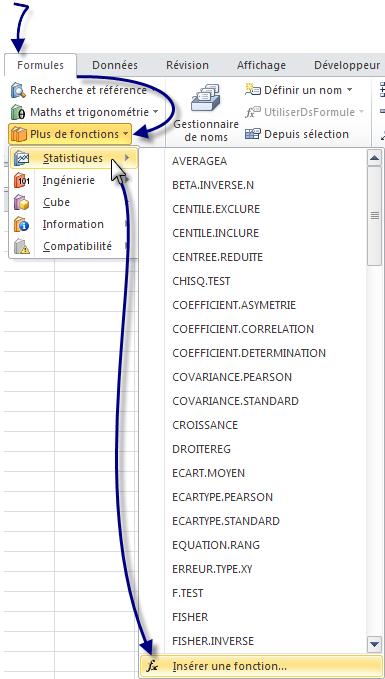Select the BETA.INVERSE.N function
Screen dimensions: 385x679
tap(213, 185)
